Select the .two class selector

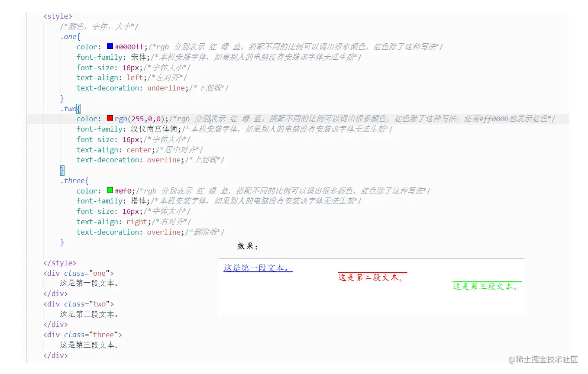click(x=68, y=109)
